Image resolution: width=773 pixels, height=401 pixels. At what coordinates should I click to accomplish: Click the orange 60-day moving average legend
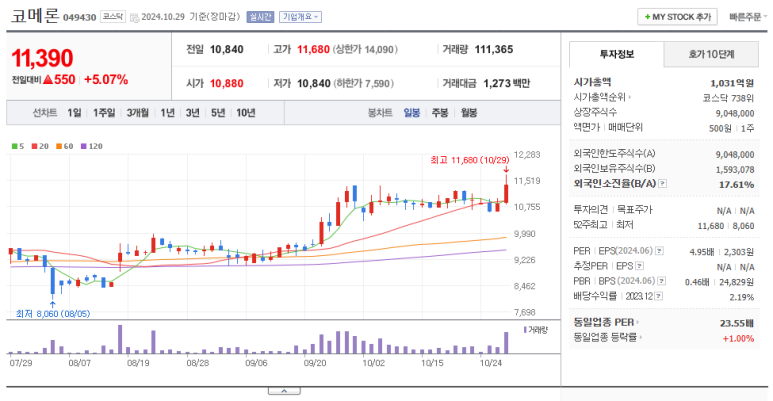pyautogui.click(x=65, y=146)
